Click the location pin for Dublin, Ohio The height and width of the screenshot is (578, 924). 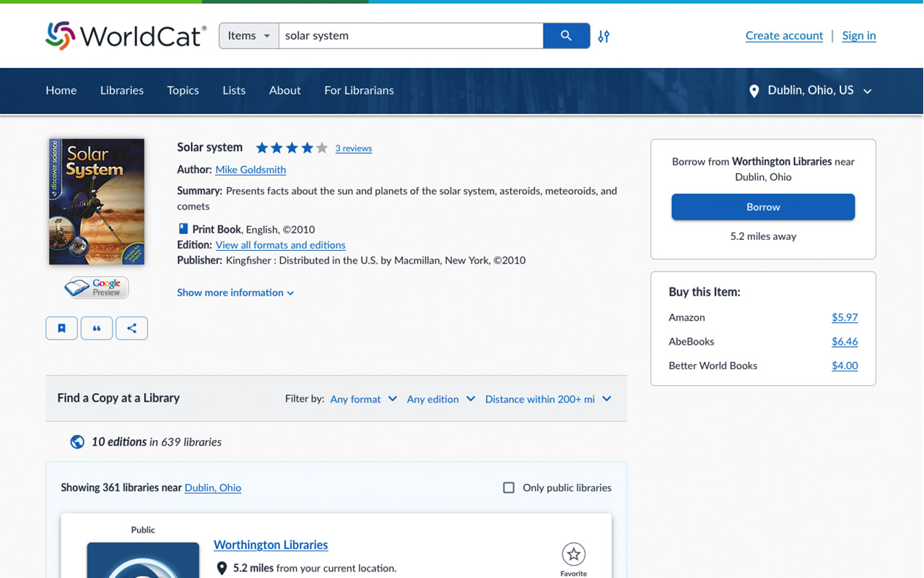coord(754,90)
